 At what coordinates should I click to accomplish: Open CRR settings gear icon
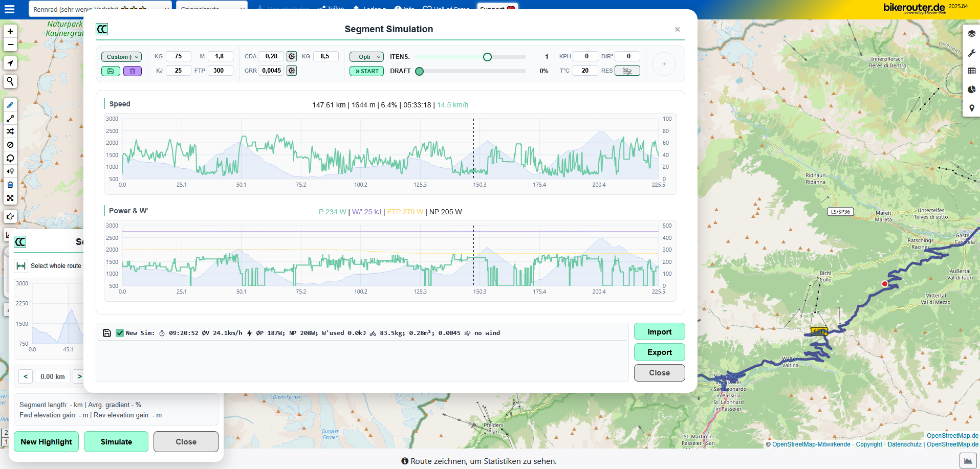[292, 71]
